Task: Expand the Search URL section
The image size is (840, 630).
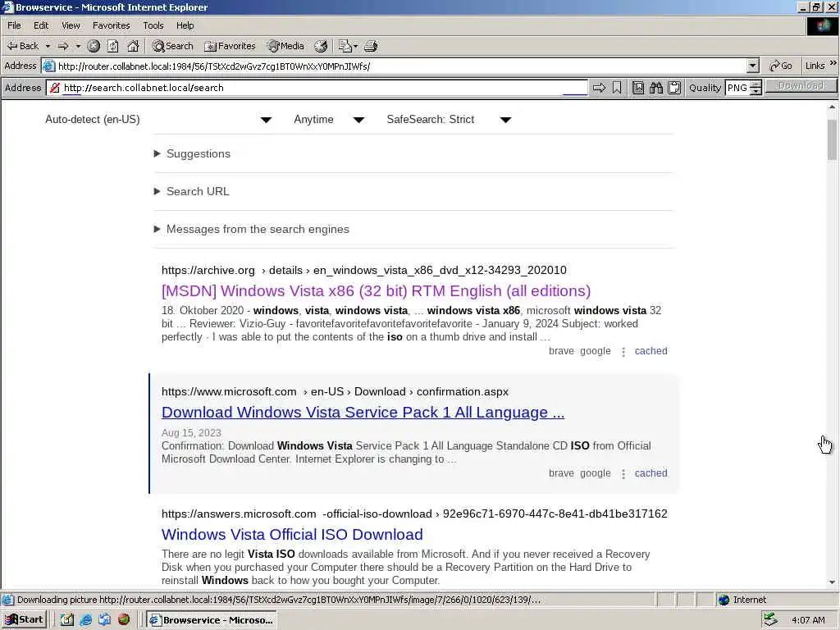Action: click(191, 191)
